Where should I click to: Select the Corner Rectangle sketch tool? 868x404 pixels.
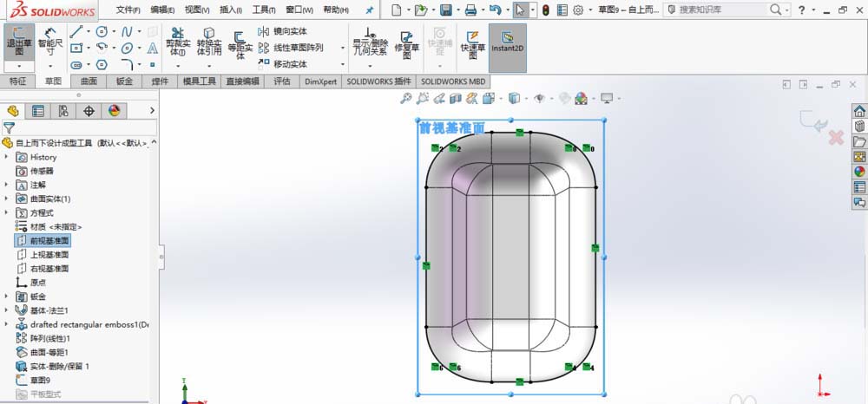[76, 48]
